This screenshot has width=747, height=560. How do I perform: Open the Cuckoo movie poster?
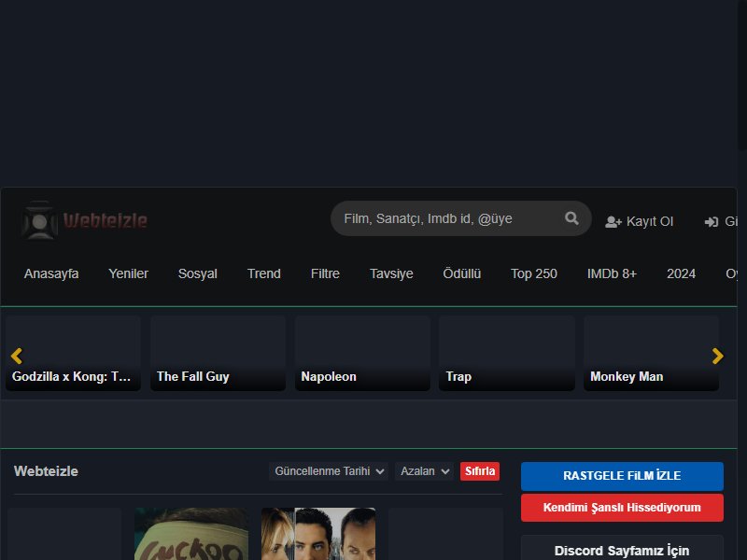(191, 534)
